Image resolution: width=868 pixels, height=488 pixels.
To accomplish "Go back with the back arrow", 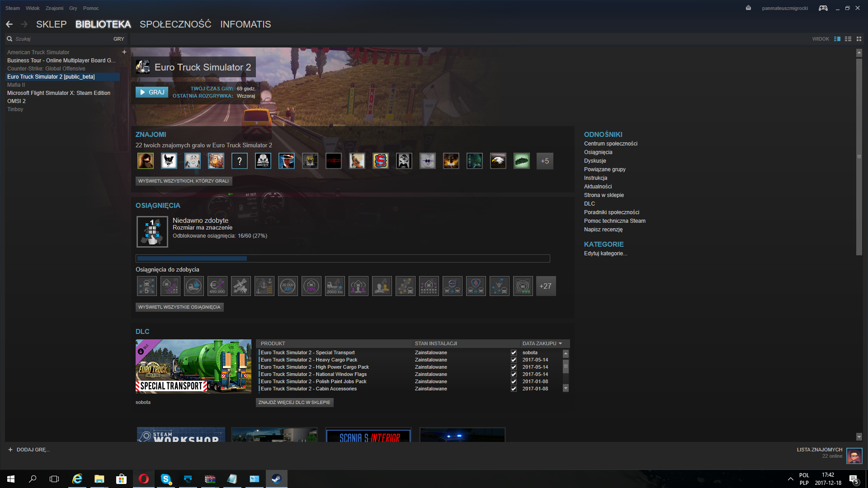I will pos(9,24).
